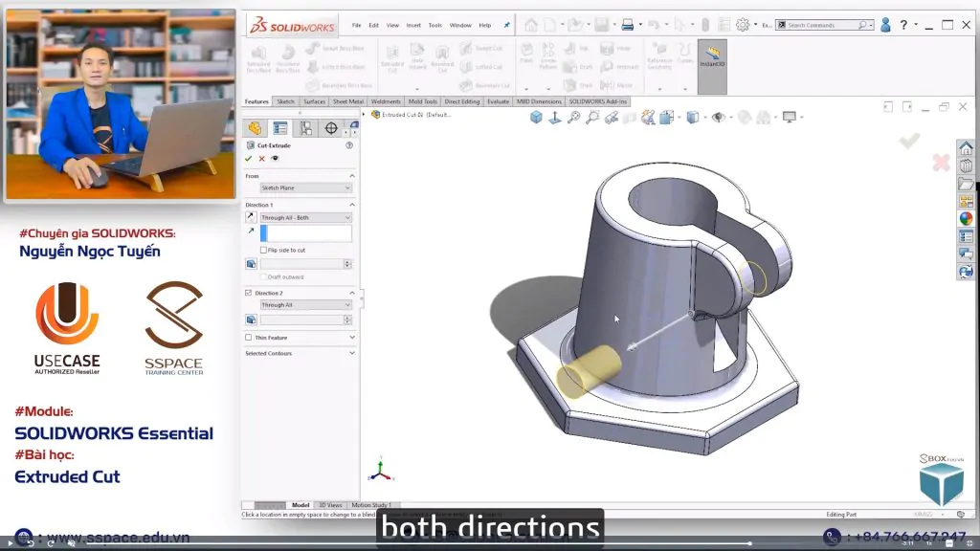Click the Direction of Extrusion selection box

(x=305, y=233)
